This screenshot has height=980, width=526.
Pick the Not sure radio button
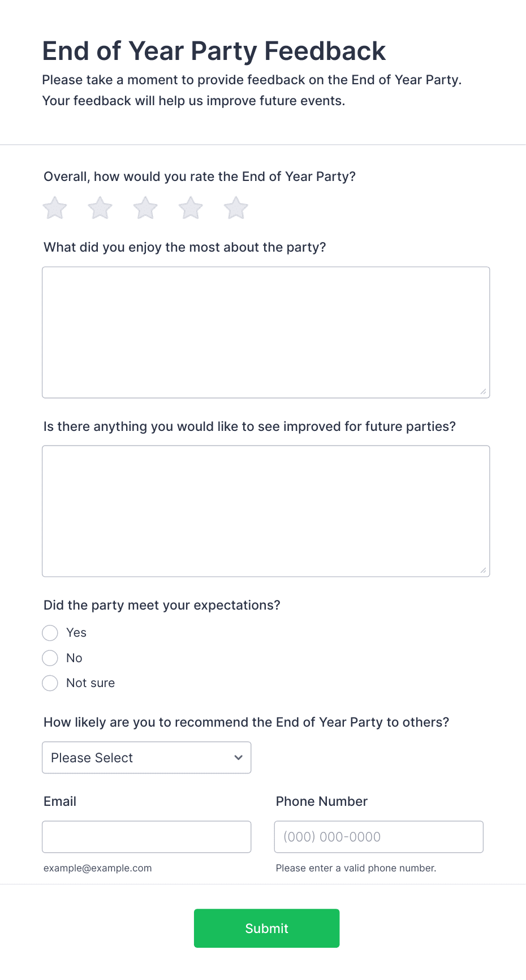coord(50,683)
